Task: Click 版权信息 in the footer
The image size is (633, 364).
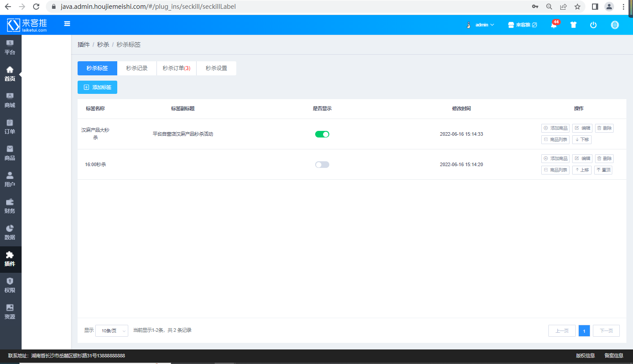Action: coord(585,356)
